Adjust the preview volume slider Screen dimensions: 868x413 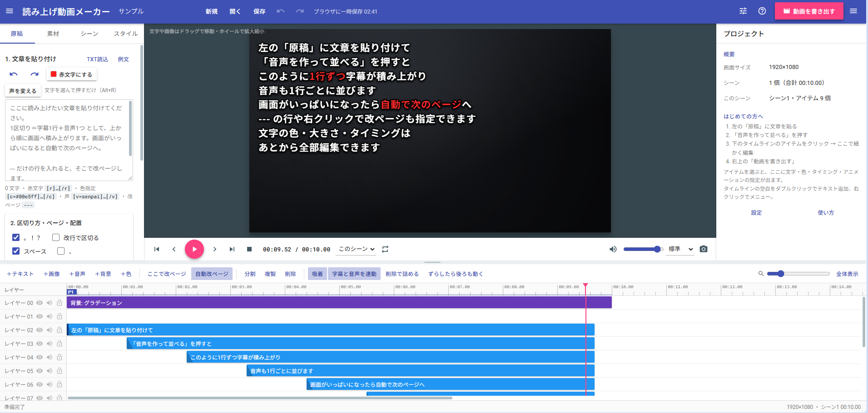tap(644, 249)
